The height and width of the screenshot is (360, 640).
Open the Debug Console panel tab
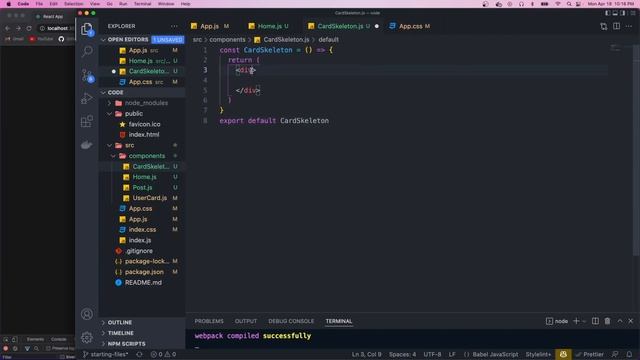pos(291,321)
